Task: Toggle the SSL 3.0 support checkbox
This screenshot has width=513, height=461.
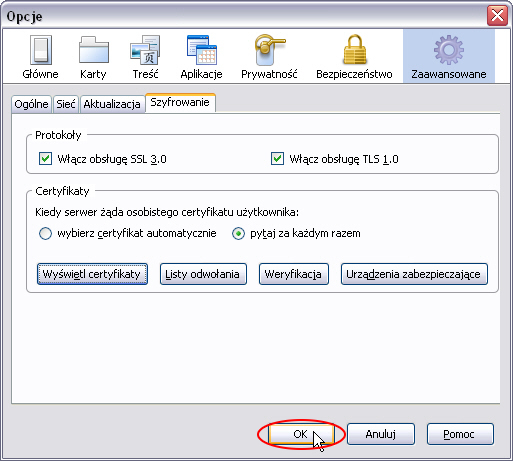Action: point(45,159)
